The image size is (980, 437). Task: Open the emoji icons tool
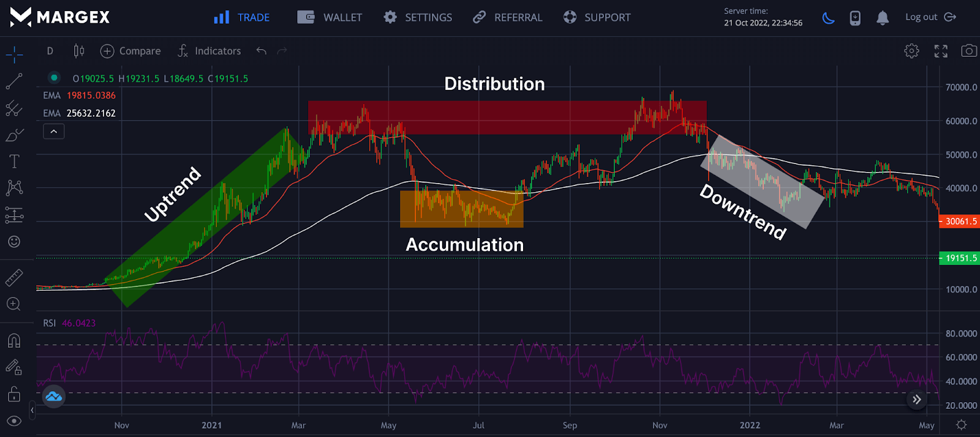pyautogui.click(x=14, y=242)
